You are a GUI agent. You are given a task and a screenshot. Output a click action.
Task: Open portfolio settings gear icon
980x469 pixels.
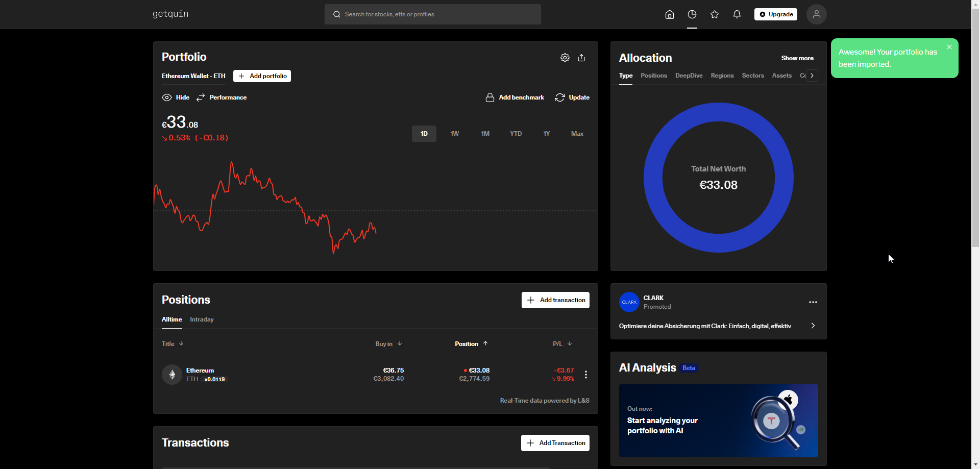click(565, 58)
